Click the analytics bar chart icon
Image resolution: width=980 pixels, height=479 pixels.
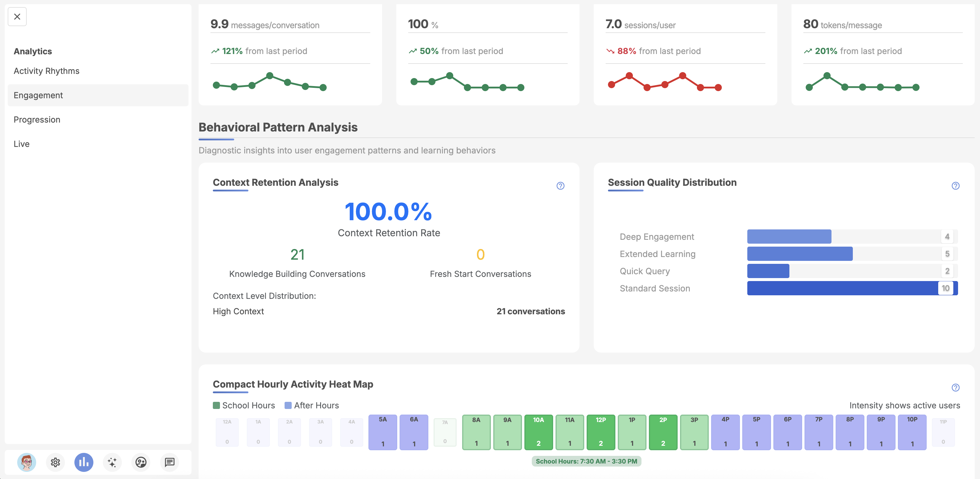point(84,462)
